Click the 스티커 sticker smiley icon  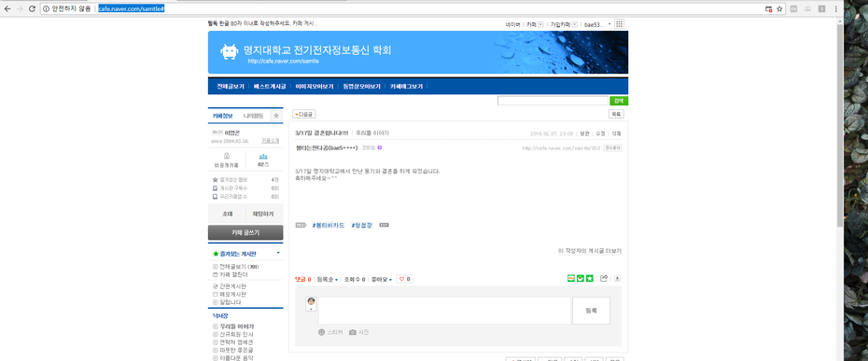click(322, 332)
